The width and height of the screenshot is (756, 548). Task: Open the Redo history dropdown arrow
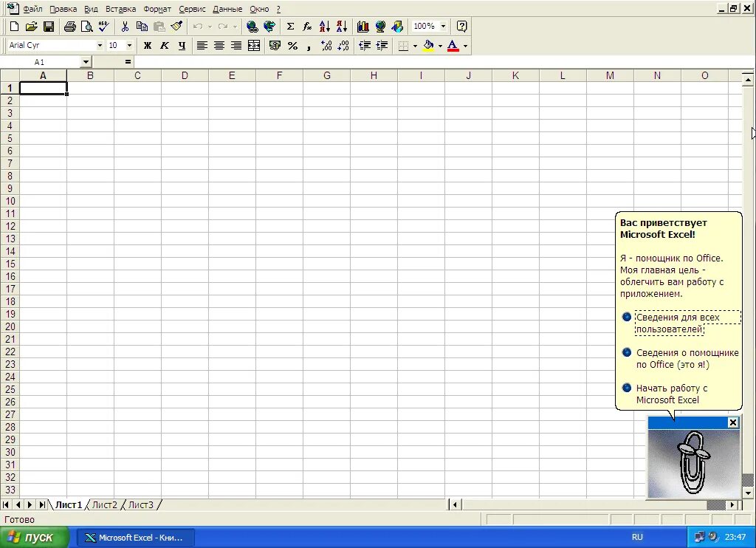pyautogui.click(x=235, y=27)
